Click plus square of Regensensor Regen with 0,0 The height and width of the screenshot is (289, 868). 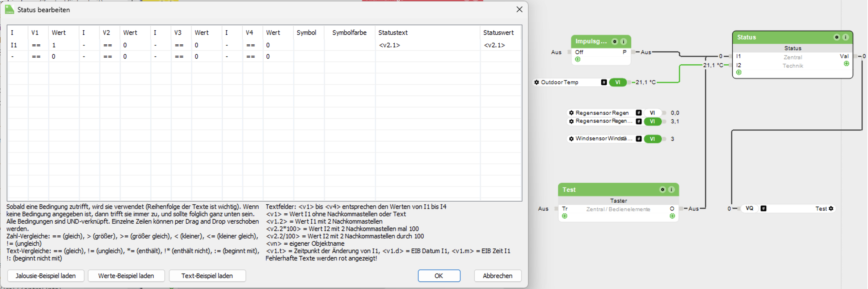(x=639, y=113)
